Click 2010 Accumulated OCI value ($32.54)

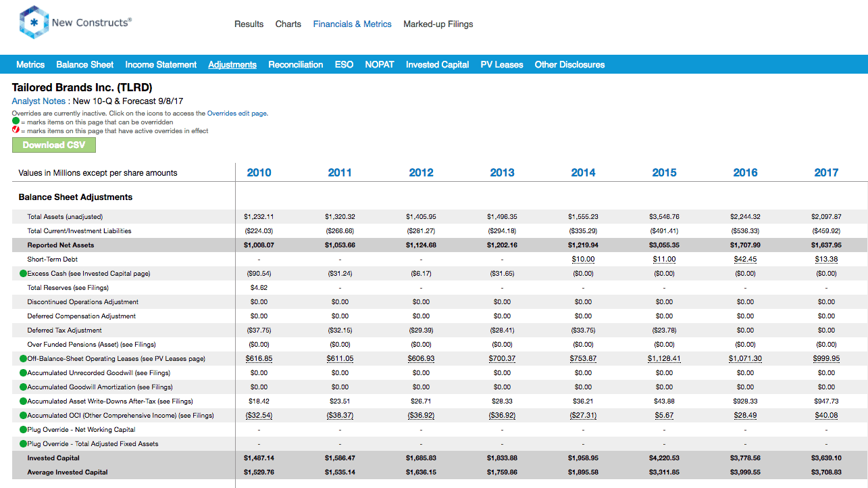pyautogui.click(x=259, y=416)
